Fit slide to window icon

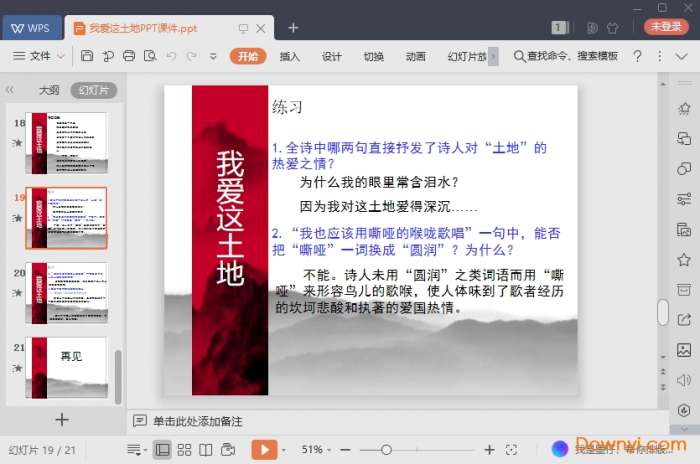pos(511,450)
